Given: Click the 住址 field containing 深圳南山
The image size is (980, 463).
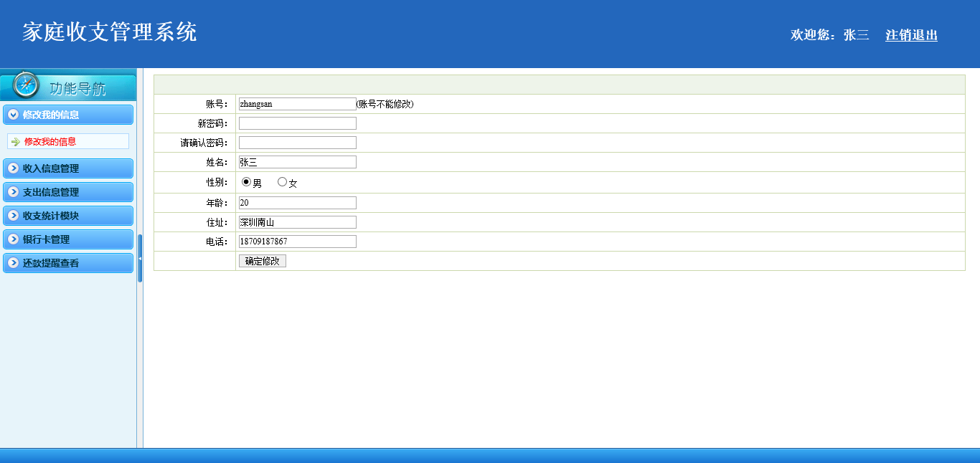Looking at the screenshot, I should point(297,222).
